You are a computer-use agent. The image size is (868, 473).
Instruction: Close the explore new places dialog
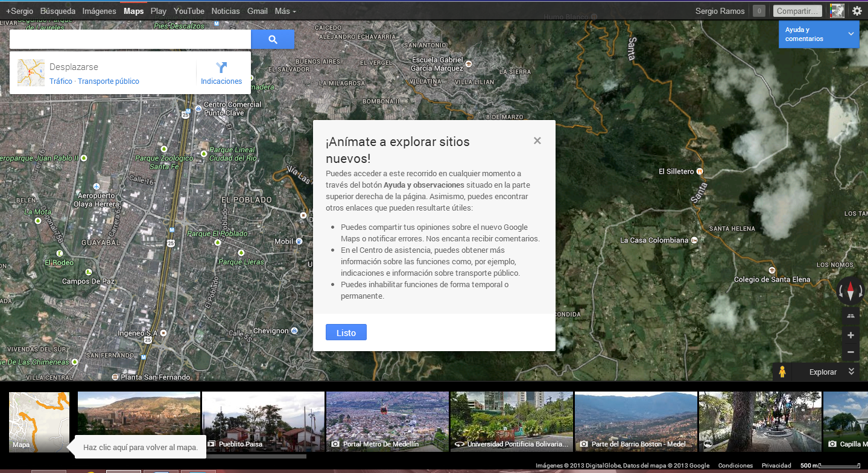(537, 141)
